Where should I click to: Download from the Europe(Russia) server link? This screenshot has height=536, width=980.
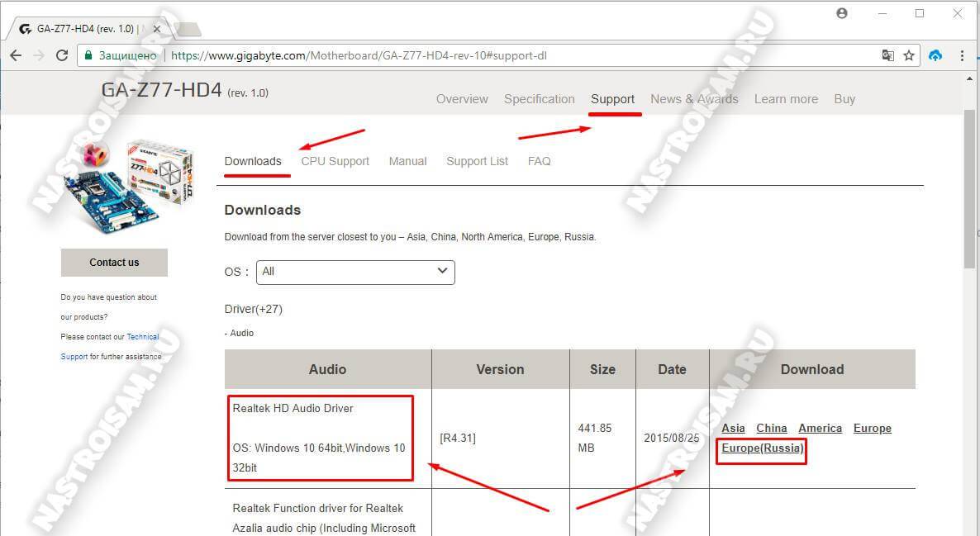tap(762, 448)
